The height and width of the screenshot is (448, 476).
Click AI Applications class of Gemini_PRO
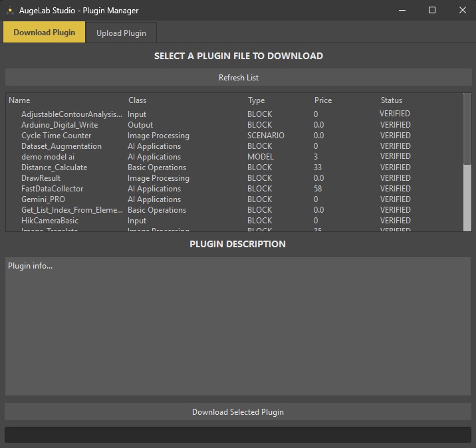(154, 199)
